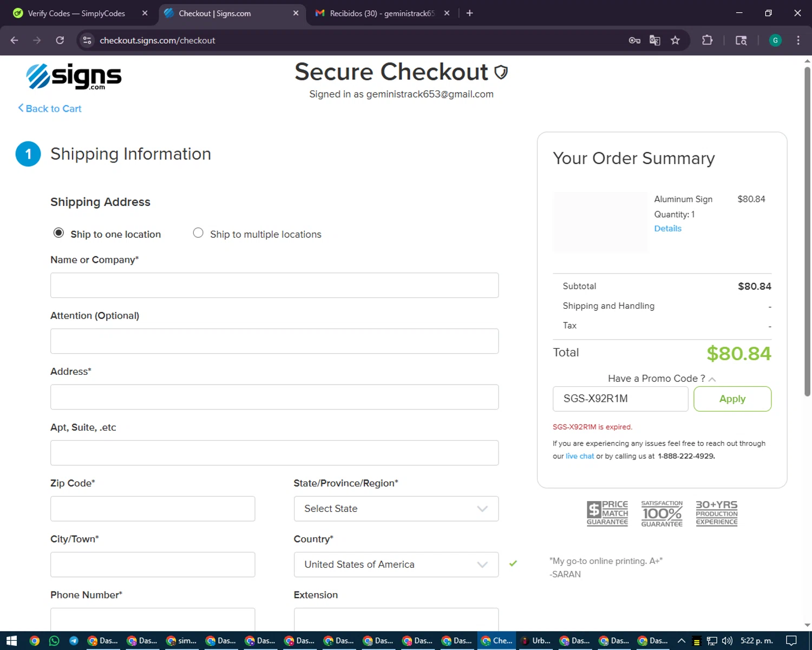The width and height of the screenshot is (812, 650).
Task: Click the promo code field SGS-X92R1M
Action: pos(620,399)
